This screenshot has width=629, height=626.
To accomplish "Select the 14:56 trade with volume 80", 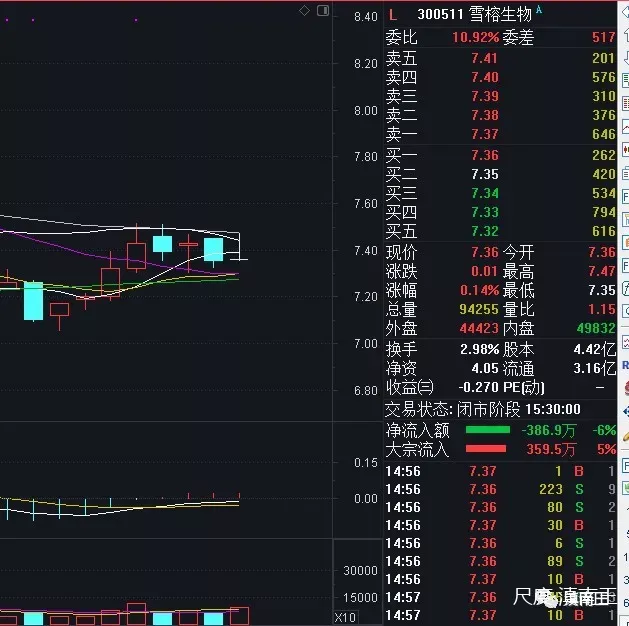I will click(x=500, y=508).
